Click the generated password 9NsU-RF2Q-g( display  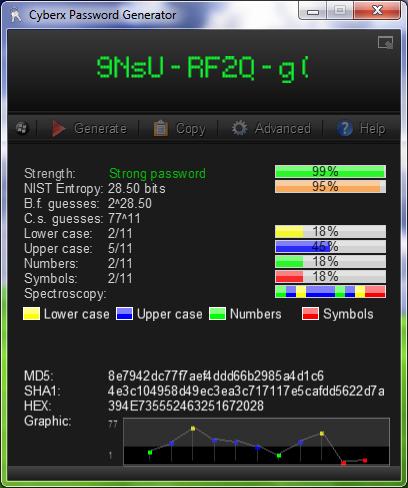click(203, 68)
